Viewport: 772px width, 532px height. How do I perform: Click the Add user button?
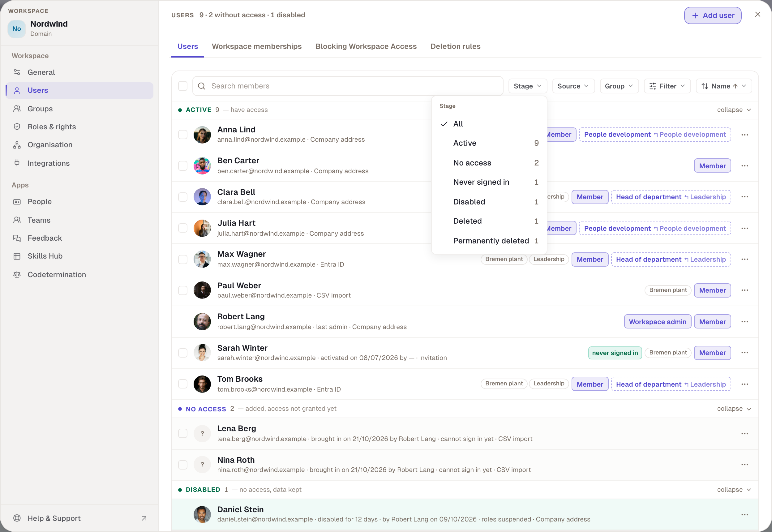point(713,15)
